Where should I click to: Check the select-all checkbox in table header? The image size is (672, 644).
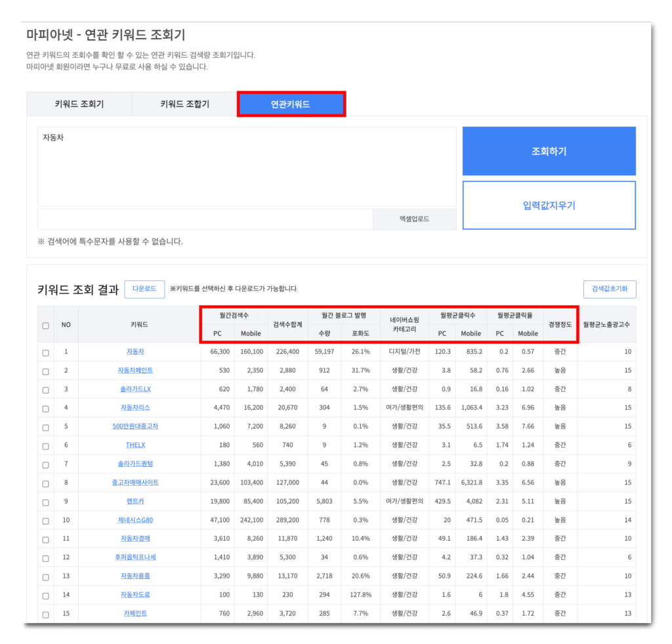[x=45, y=324]
